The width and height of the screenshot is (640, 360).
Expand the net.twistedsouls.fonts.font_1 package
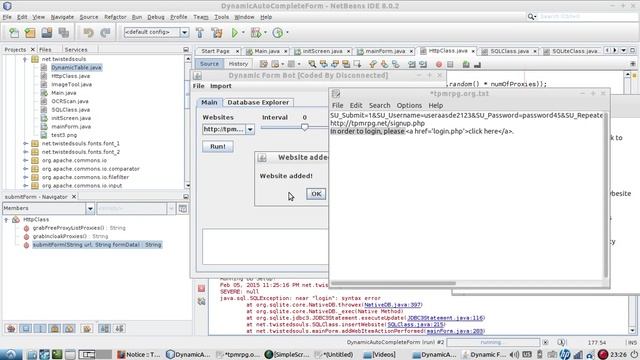pos(25,144)
